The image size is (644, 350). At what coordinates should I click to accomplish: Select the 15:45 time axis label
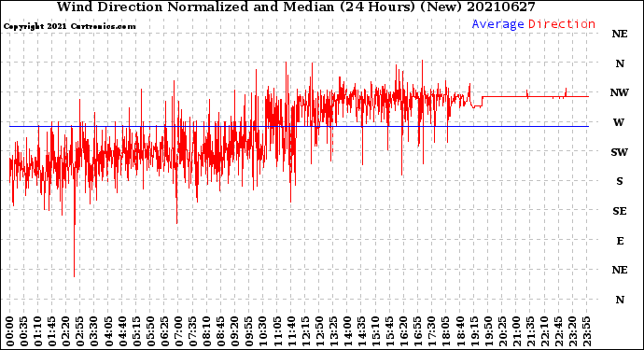(390, 331)
